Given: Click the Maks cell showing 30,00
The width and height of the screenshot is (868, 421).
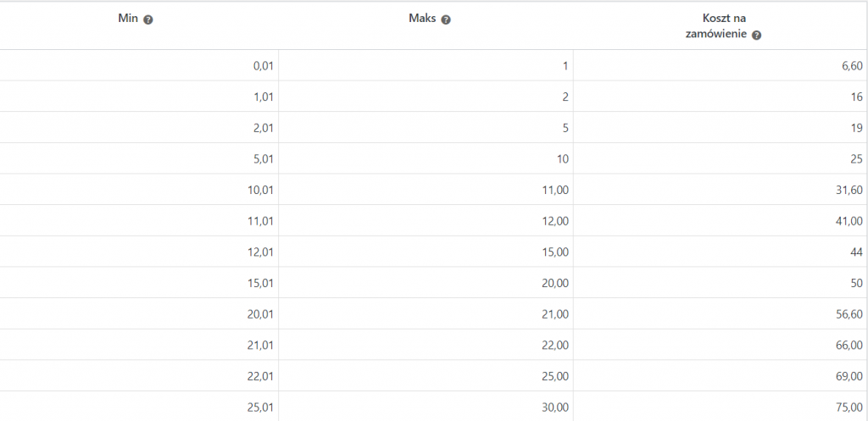Looking at the screenshot, I should 426,407.
